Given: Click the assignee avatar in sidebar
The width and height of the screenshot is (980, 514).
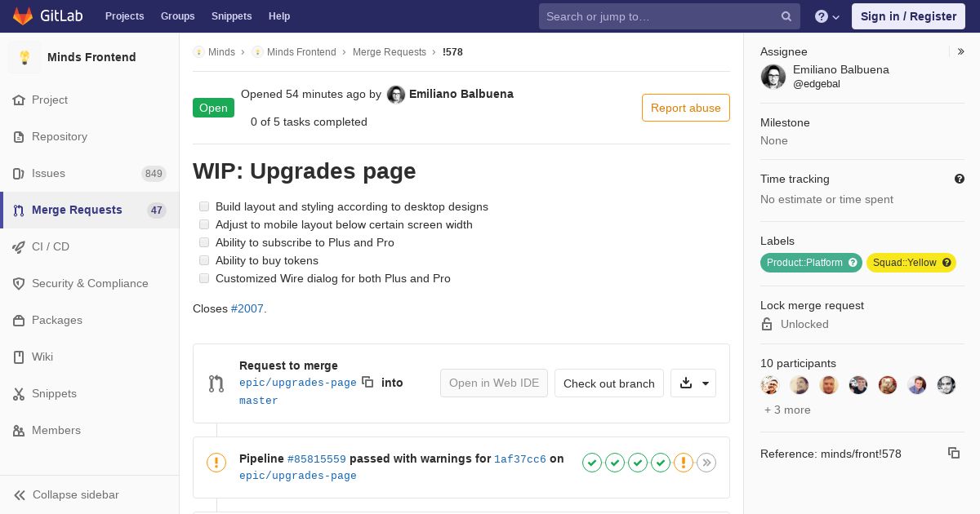Looking at the screenshot, I should (x=773, y=77).
